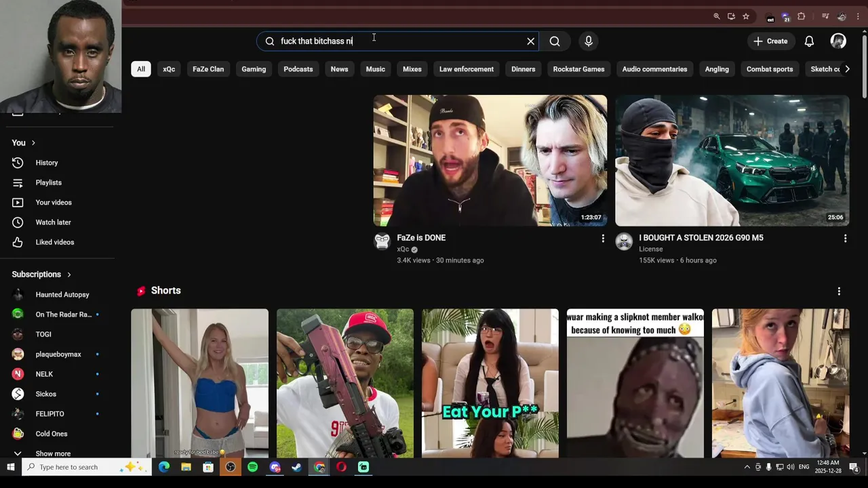
Task: Play the FaZe is DONE video thumbnail
Action: tap(490, 161)
